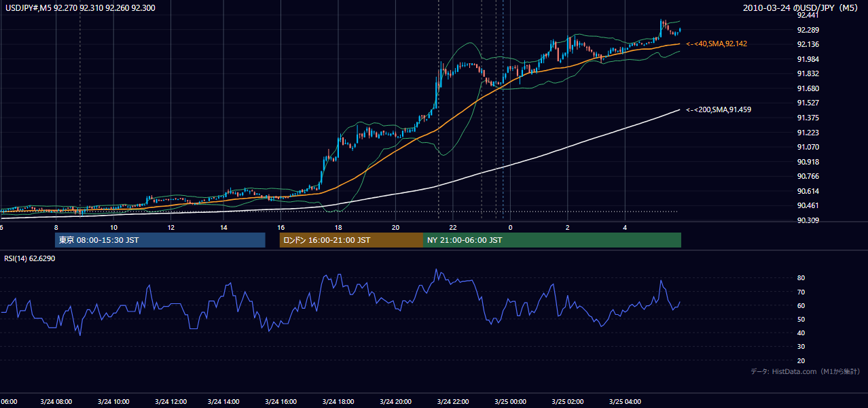Click RSI scale value 70
This screenshot has height=408, width=868.
click(x=801, y=292)
